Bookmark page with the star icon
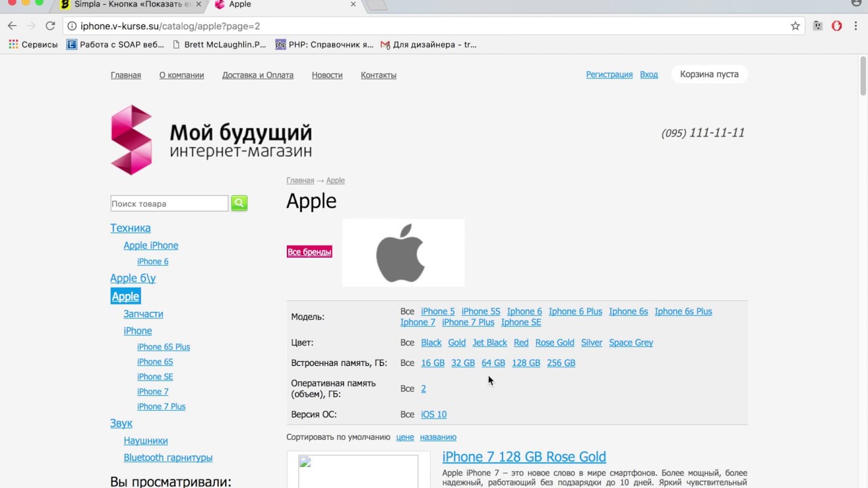The image size is (868, 488). [x=795, y=26]
